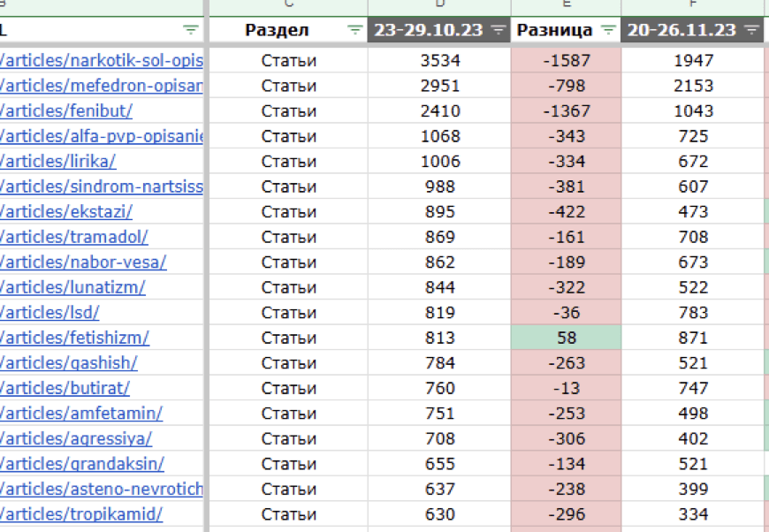Viewport: 769px width, 532px height.
Task: Open the /articles/fenibut/ link
Action: point(66,111)
